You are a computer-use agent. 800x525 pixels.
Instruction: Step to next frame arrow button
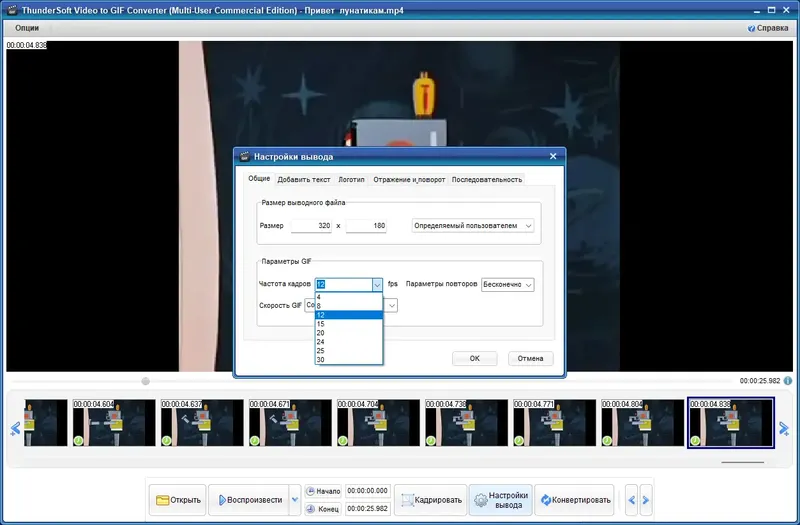[x=646, y=500]
